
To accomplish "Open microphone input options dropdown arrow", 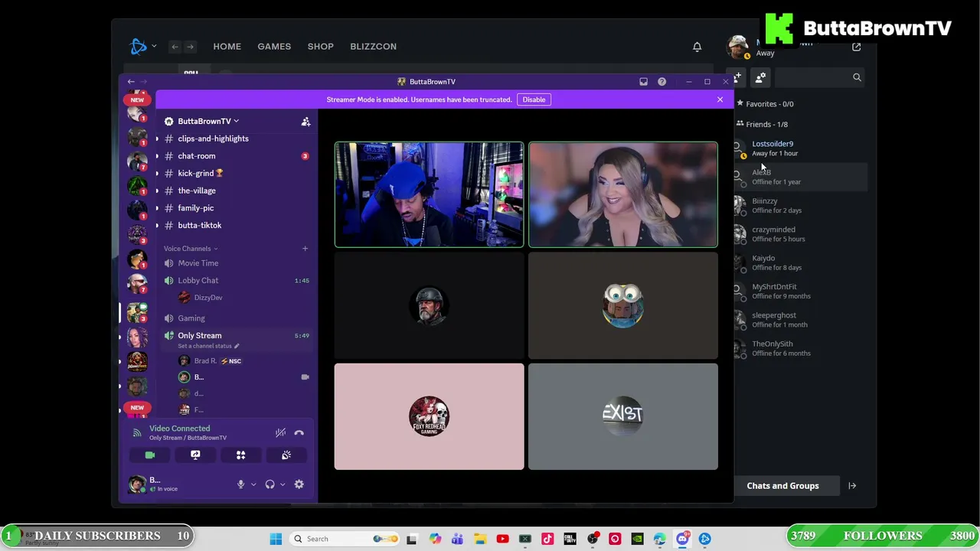I will 253,484.
